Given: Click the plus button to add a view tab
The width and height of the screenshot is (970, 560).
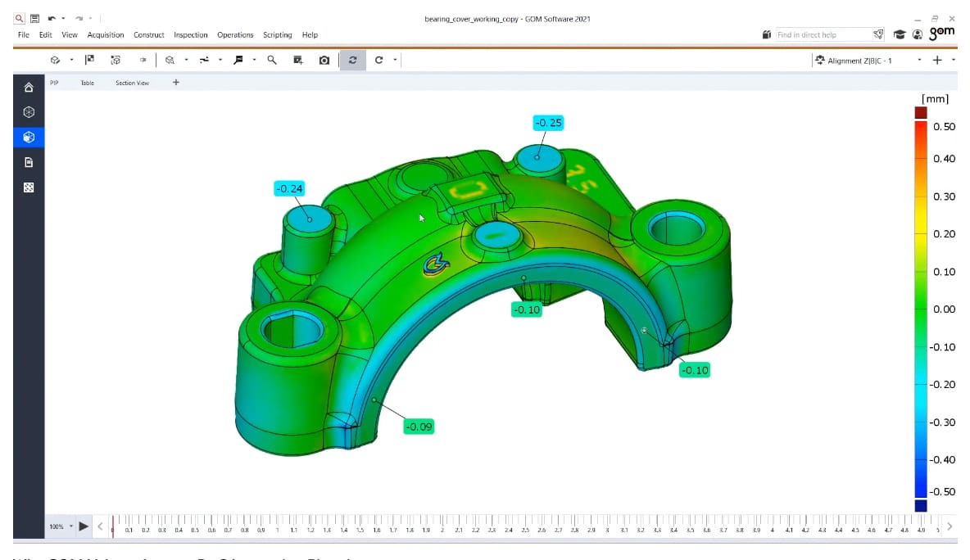Looking at the screenshot, I should pyautogui.click(x=175, y=82).
